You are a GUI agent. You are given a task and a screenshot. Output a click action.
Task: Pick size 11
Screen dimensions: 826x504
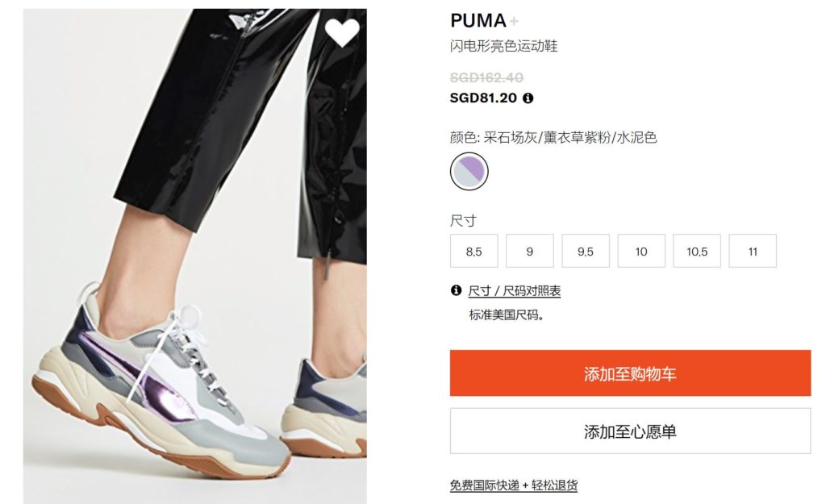pyautogui.click(x=753, y=252)
